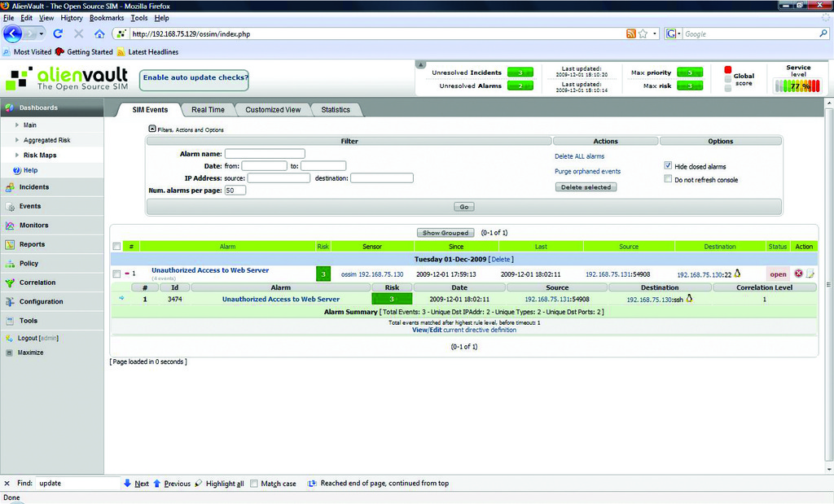The height and width of the screenshot is (504, 834).
Task: Collapse the Unauthorized Access alarm row
Action: tap(127, 274)
